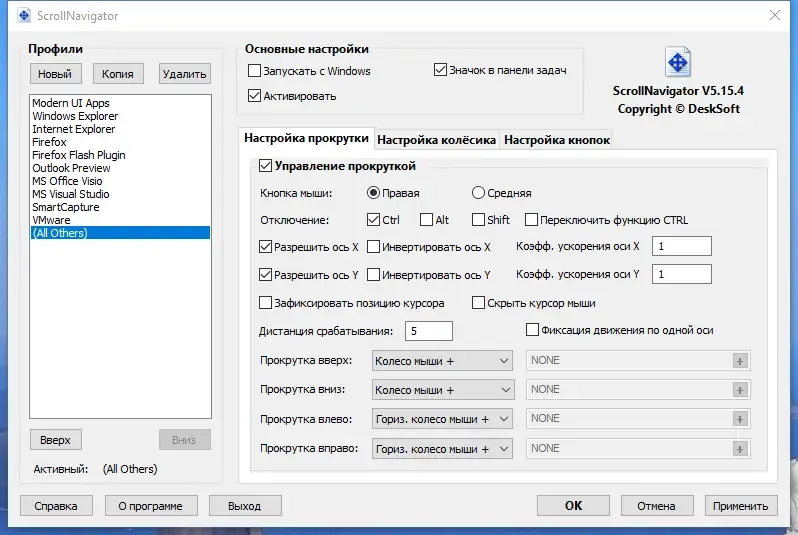This screenshot has width=798, height=535.
Task: Click the ScrollNavigator title bar icon
Action: pyautogui.click(x=24, y=16)
